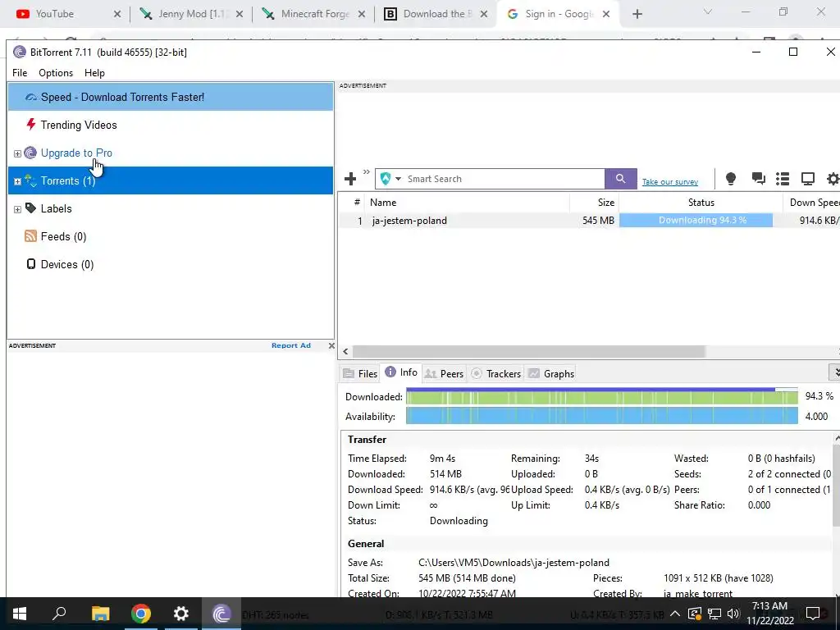Select the ja-jestem-poland torrent row
The image size is (840, 630).
coord(589,220)
